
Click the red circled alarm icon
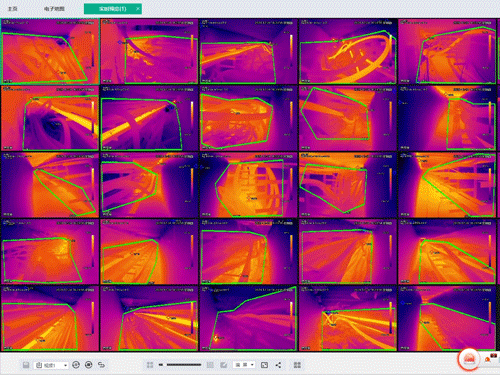coord(469,359)
